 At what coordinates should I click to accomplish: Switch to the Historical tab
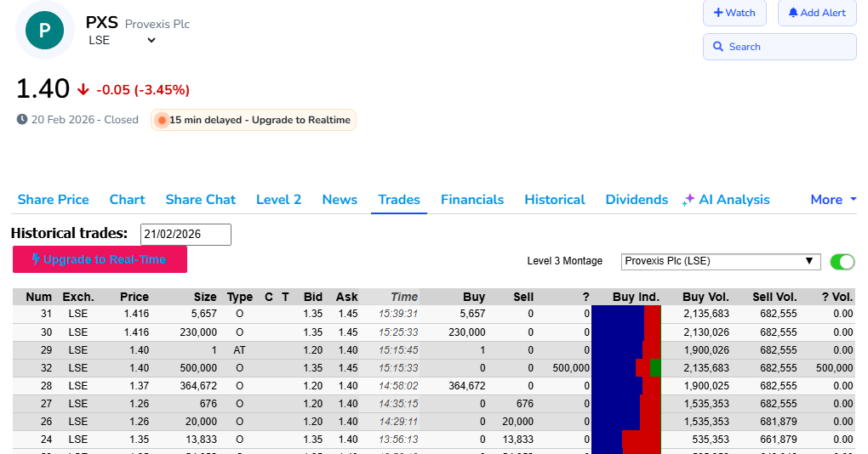tap(555, 200)
